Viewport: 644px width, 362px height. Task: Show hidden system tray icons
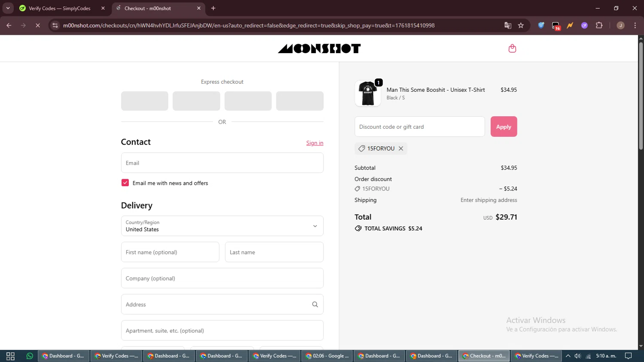[568, 356]
